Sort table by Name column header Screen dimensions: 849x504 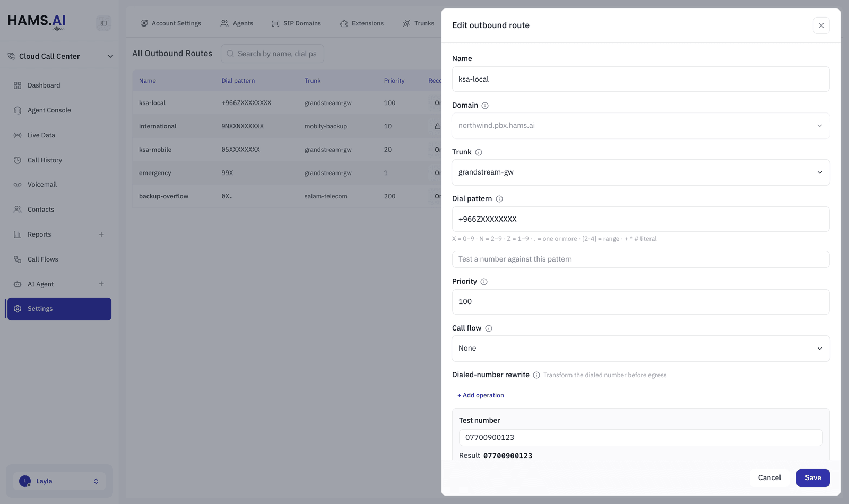tap(148, 81)
